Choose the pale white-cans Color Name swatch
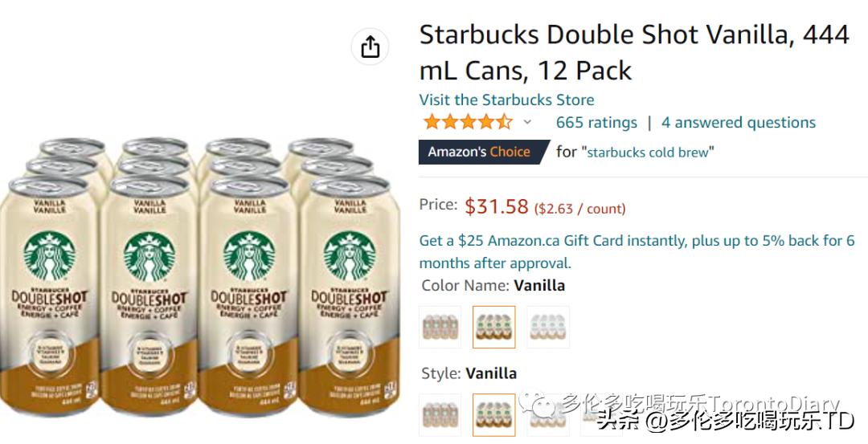 pyautogui.click(x=547, y=327)
